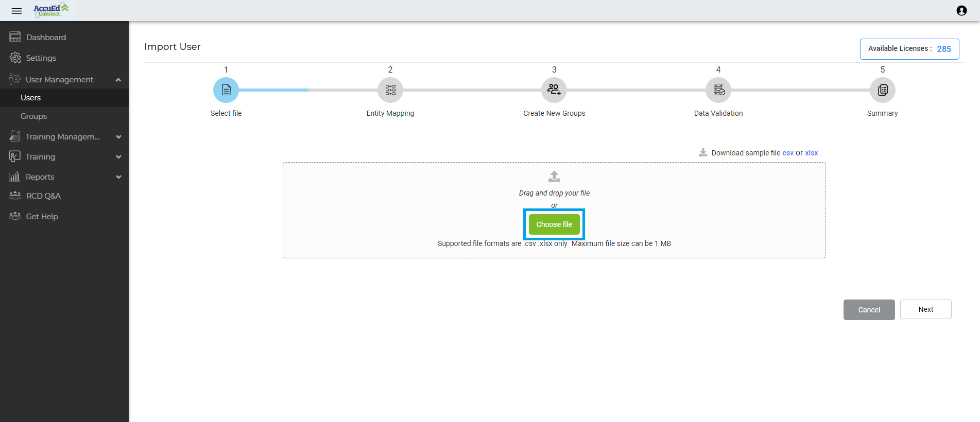
Task: Collapse the User Management section
Action: (118, 80)
